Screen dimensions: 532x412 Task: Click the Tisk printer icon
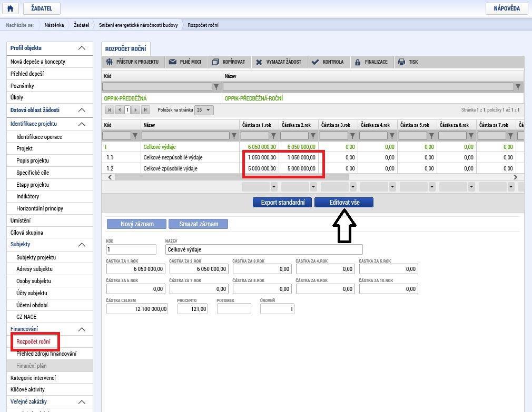pos(401,62)
